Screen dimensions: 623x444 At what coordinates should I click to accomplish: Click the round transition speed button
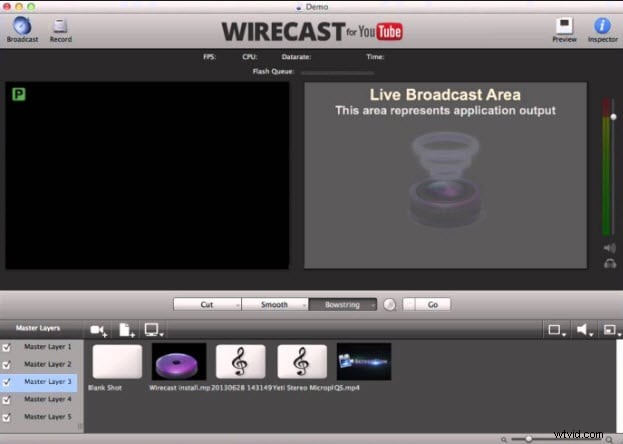[390, 305]
